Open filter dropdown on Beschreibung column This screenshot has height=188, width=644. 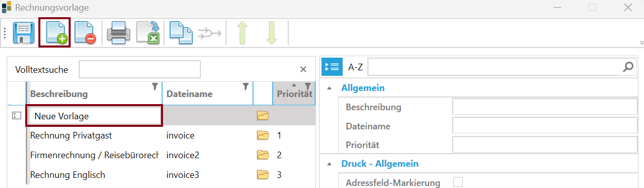[155, 87]
